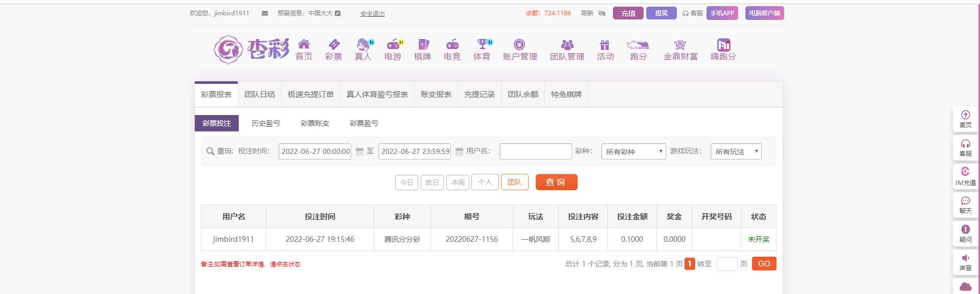Click 客服 support link in header
This screenshot has height=294, width=980.
(693, 13)
